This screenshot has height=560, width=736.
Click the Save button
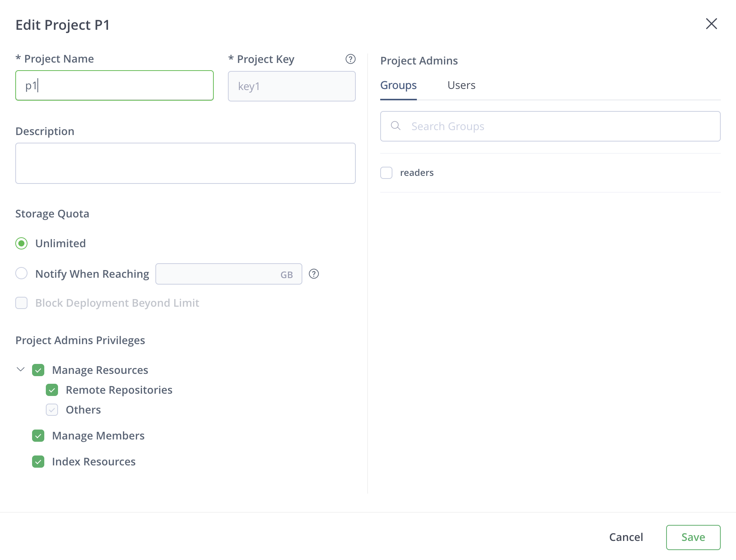[x=693, y=537]
